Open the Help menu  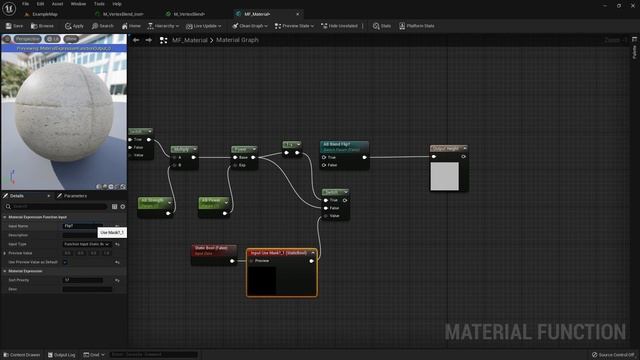tap(117, 4)
